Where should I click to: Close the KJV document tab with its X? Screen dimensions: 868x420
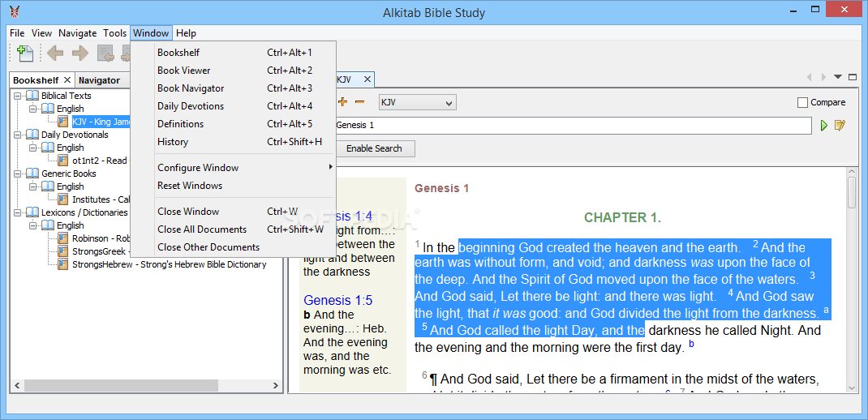367,79
